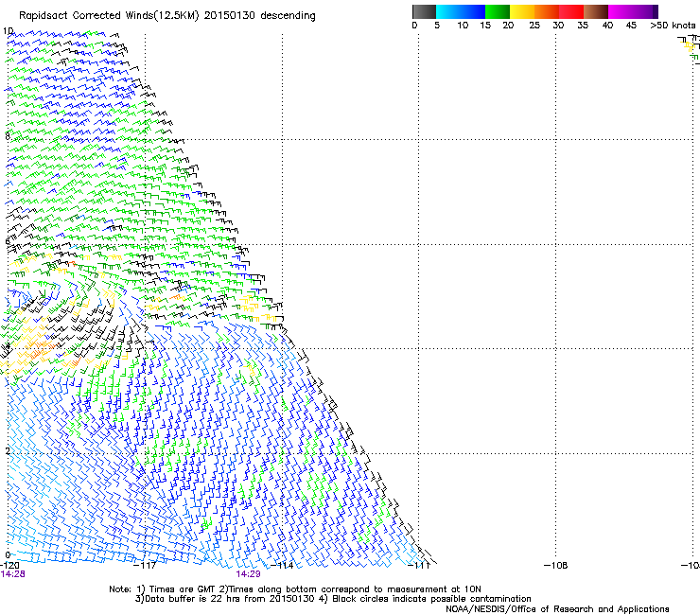Click the longitude label -111
700x615 pixels.
pyautogui.click(x=419, y=566)
